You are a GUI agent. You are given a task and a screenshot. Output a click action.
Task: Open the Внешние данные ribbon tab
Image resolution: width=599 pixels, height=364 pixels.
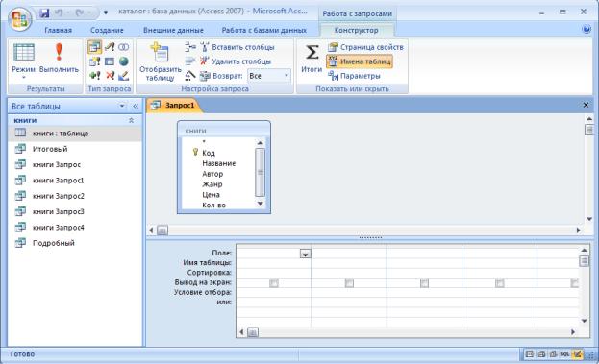tap(173, 30)
